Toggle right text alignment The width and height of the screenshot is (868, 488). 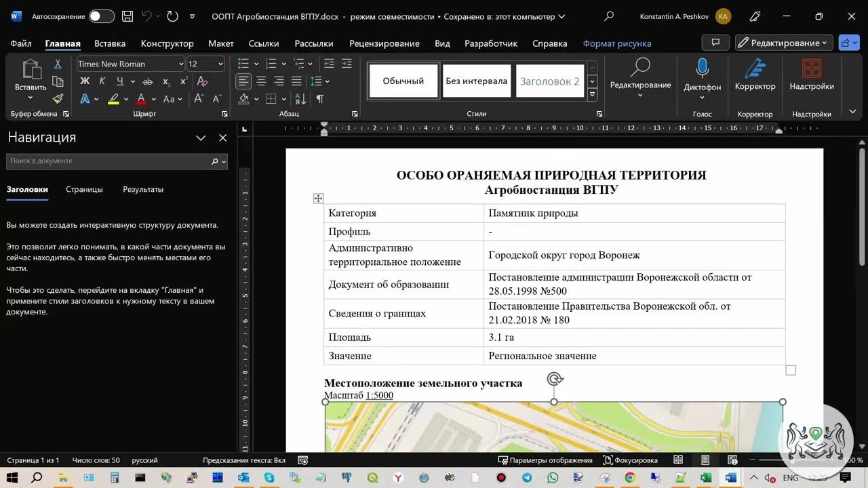(279, 81)
